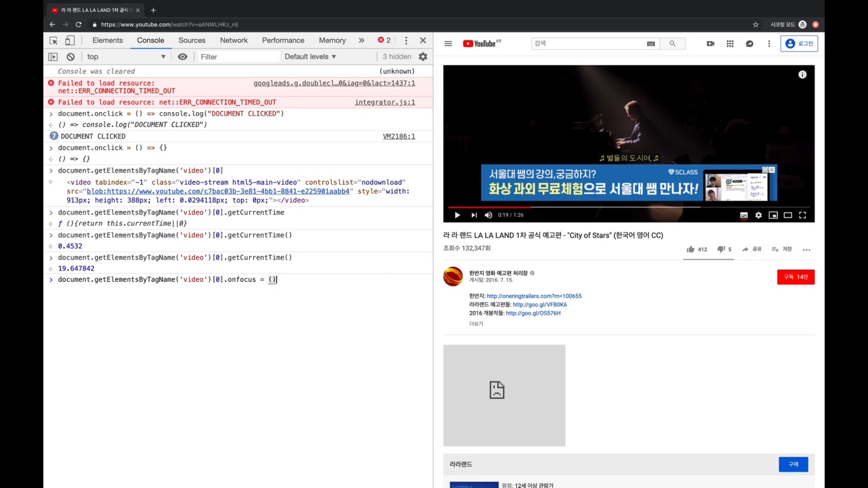Open the YouTube messages icon
This screenshot has height=488, width=868.
pos(749,43)
